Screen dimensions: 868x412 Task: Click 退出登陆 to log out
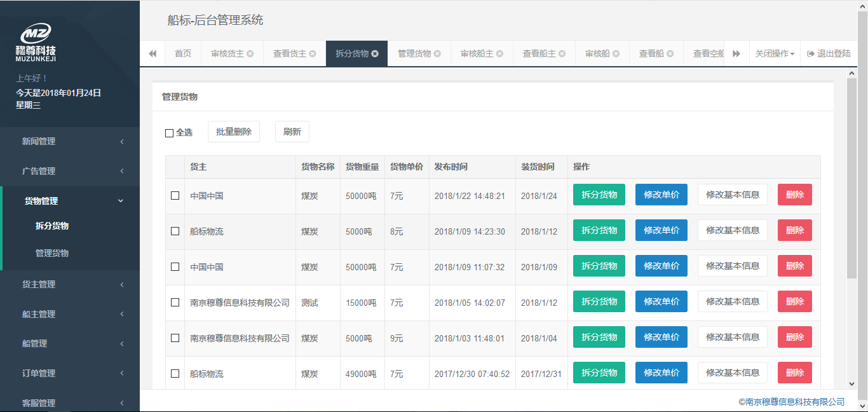829,54
